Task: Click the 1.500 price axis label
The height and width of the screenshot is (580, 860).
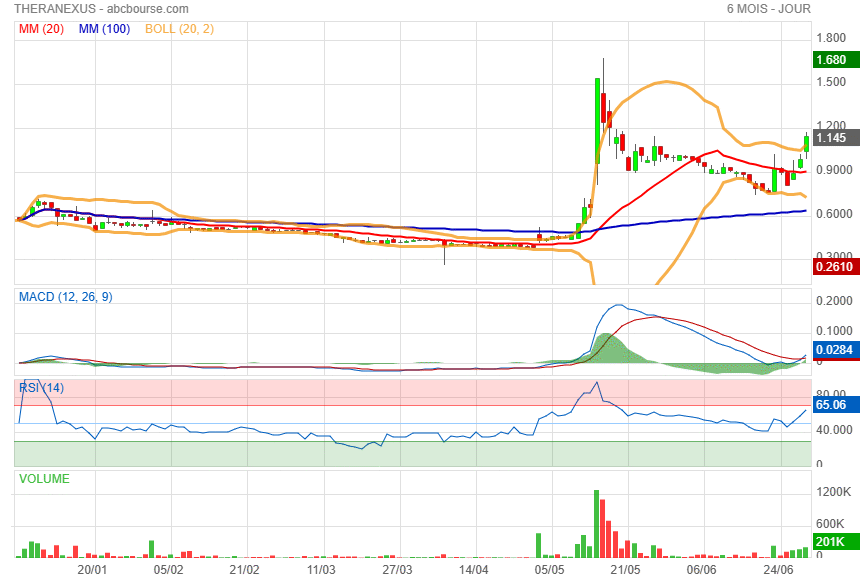Action: tap(831, 82)
